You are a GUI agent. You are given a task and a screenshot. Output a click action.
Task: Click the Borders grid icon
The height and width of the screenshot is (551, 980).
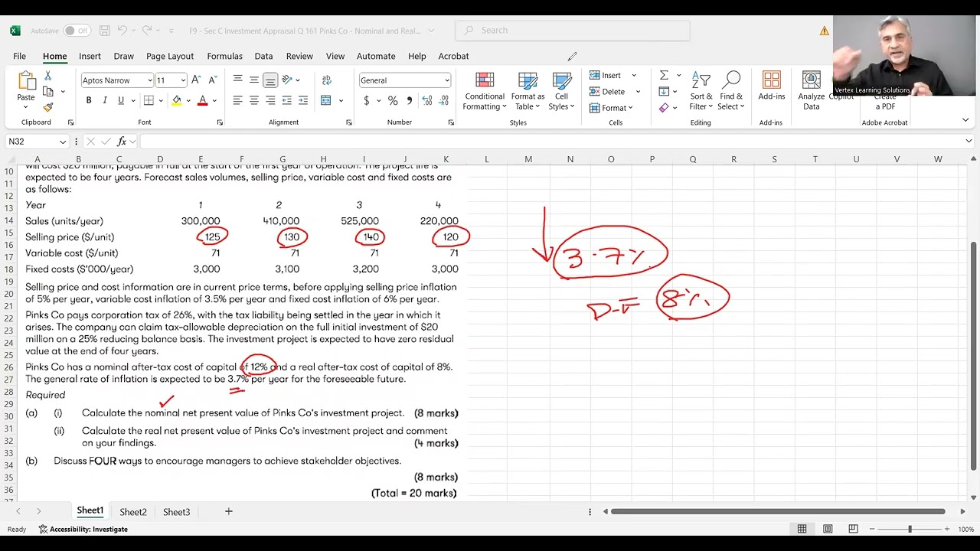coord(149,100)
